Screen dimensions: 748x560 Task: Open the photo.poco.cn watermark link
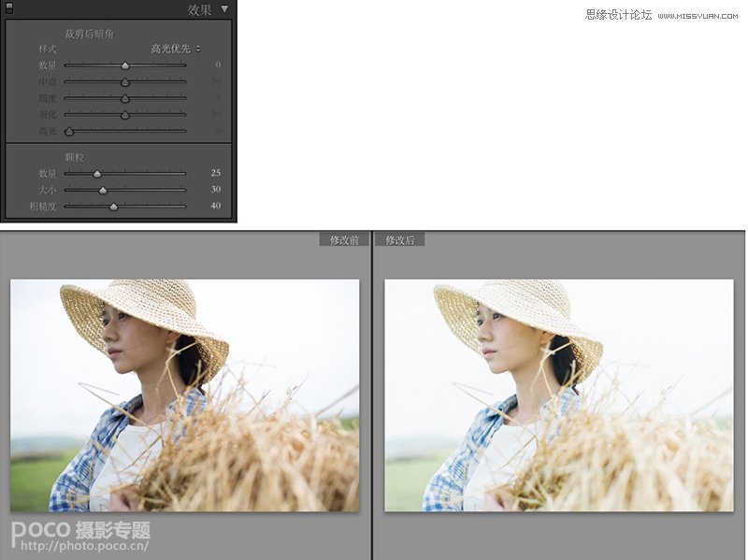(79, 543)
